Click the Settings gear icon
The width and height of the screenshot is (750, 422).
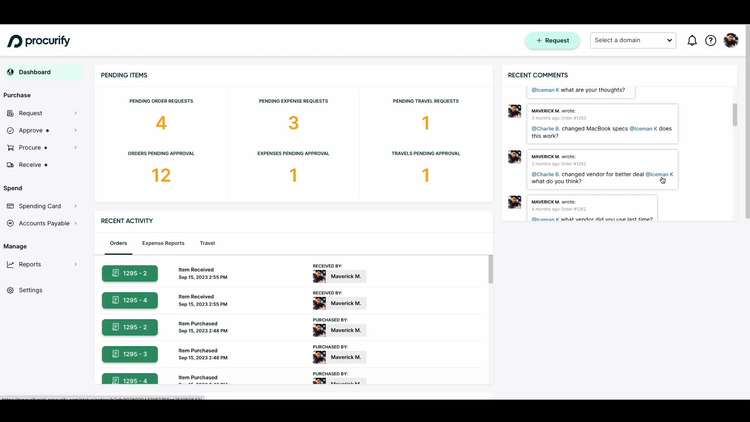tap(10, 290)
